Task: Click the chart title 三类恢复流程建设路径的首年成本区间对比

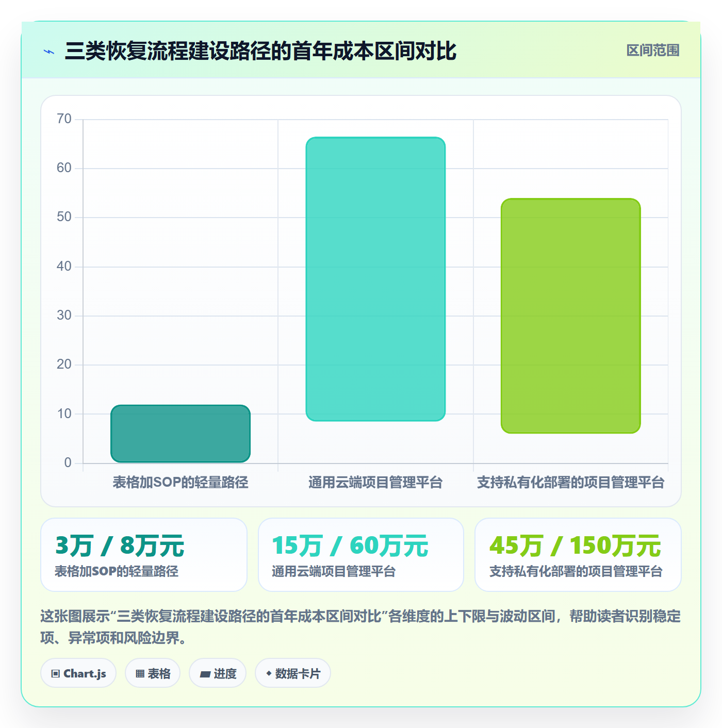Action: click(260, 51)
